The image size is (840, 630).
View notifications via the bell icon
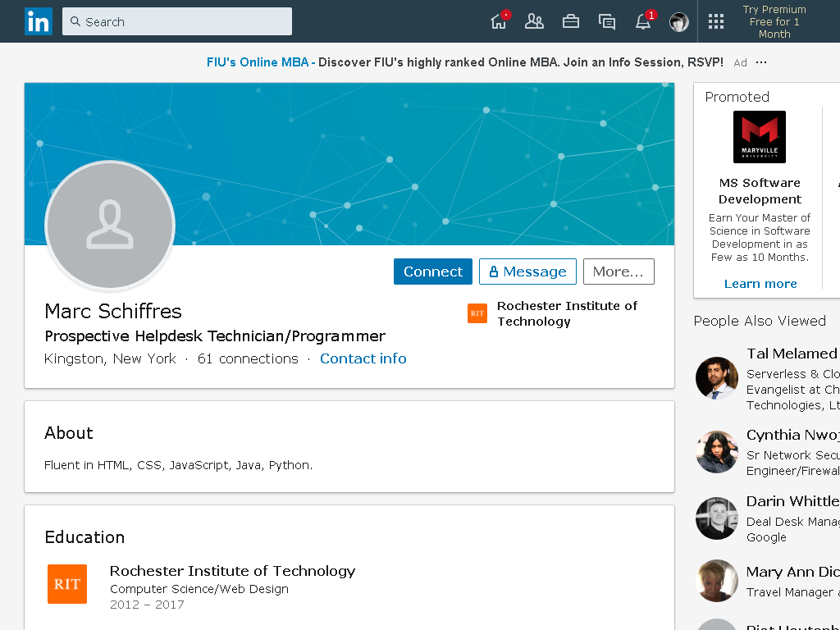[643, 21]
